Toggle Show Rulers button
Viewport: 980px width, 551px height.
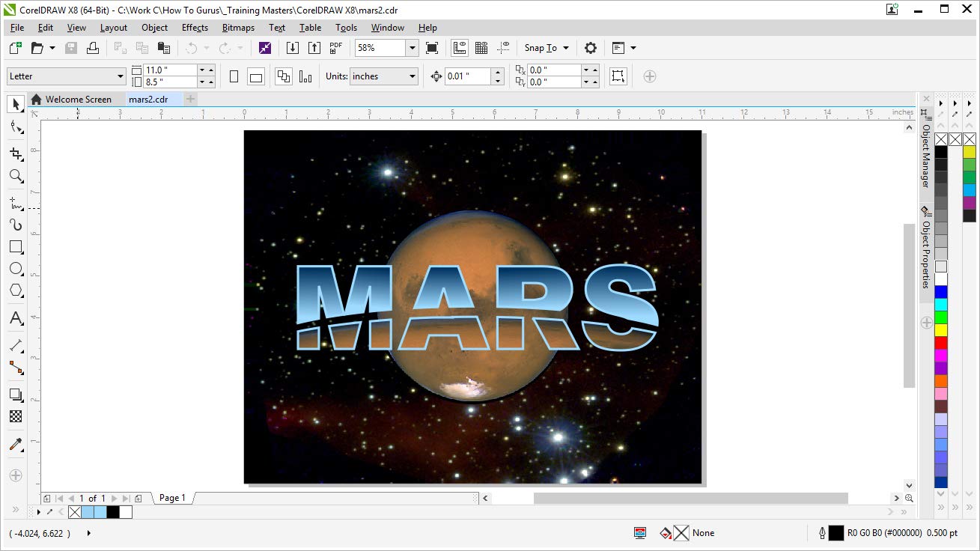pyautogui.click(x=460, y=48)
